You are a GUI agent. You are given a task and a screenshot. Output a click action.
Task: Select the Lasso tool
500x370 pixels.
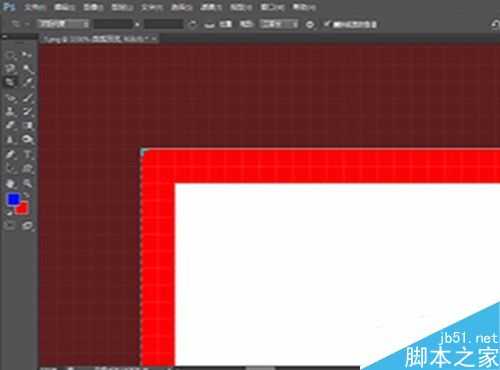pyautogui.click(x=10, y=69)
